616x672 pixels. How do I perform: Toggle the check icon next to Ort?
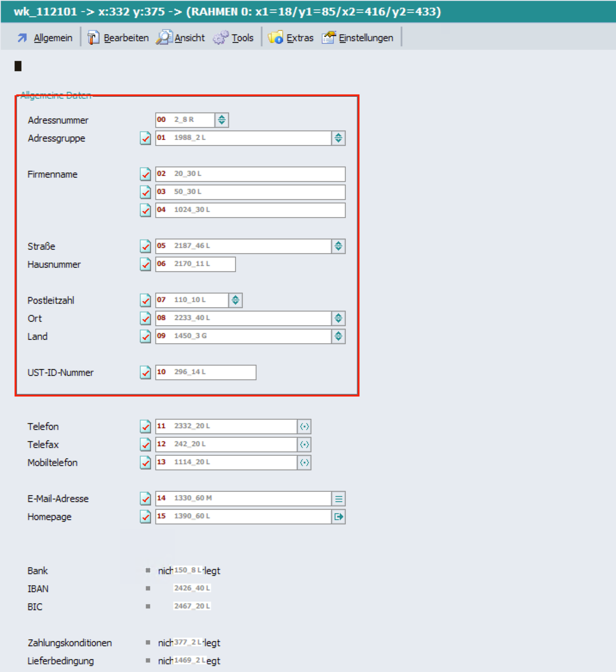[x=145, y=318]
